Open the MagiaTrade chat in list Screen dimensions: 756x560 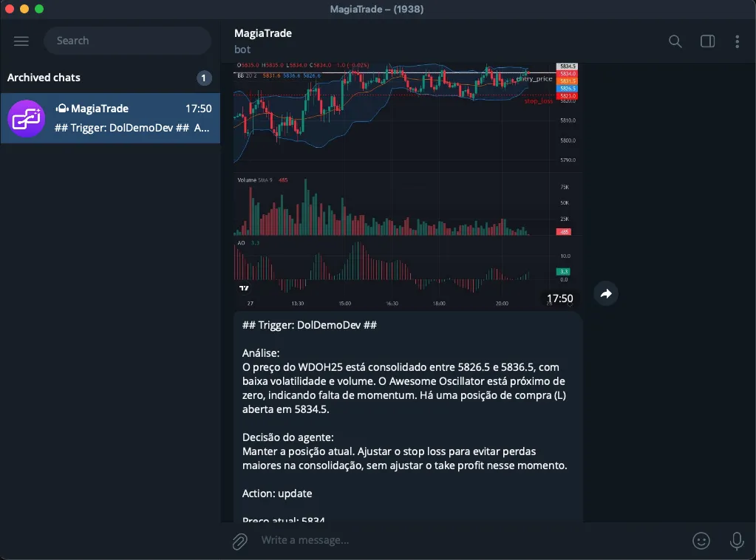click(110, 118)
